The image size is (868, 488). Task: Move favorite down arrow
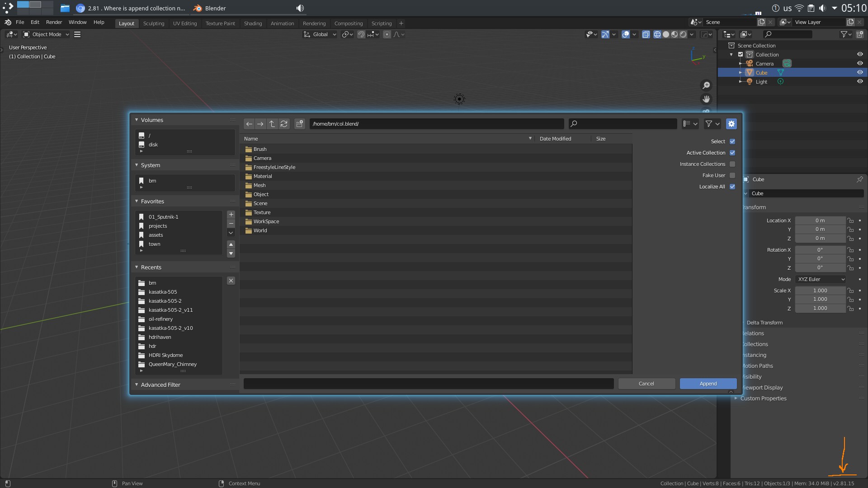coord(231,253)
